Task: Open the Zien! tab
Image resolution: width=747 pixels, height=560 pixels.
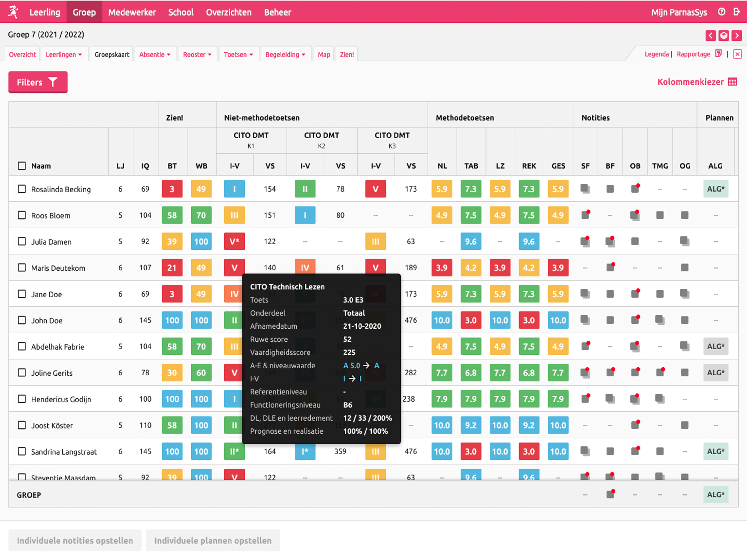Action: [347, 54]
